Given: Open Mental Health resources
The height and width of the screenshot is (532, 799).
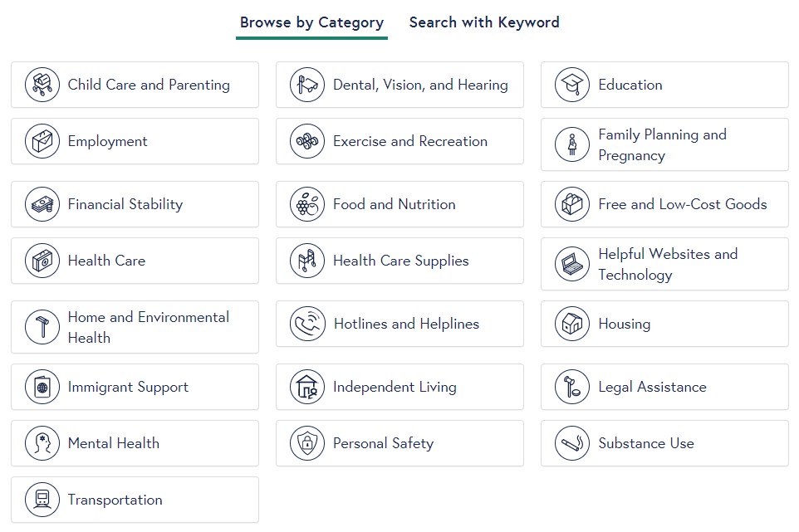Looking at the screenshot, I should [x=135, y=443].
